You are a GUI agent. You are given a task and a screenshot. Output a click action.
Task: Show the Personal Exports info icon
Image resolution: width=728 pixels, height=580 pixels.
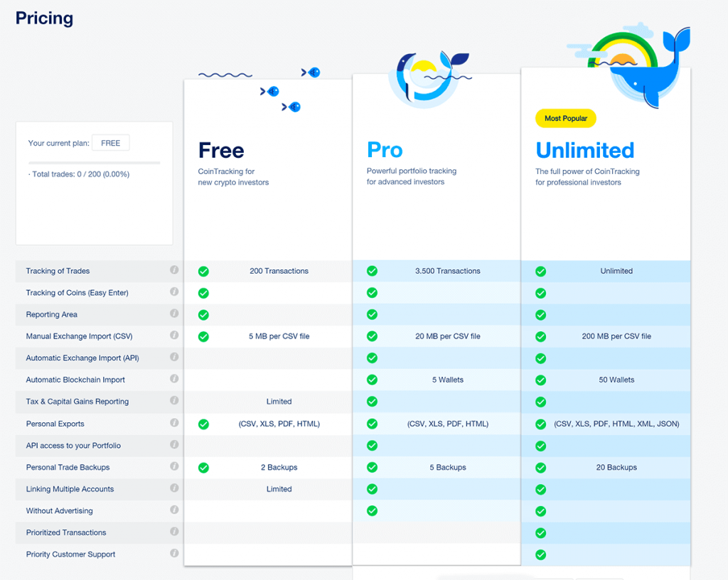click(174, 423)
